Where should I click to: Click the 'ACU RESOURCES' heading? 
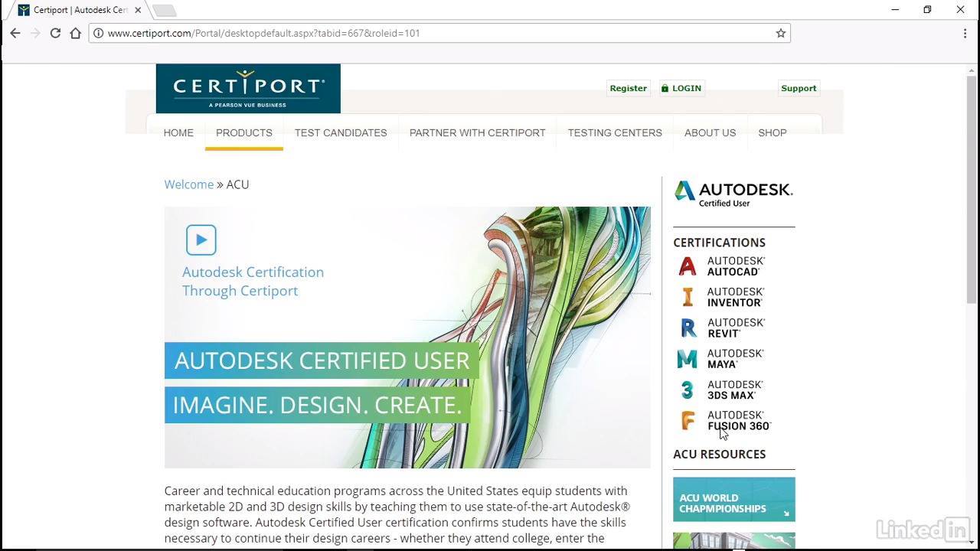click(x=720, y=455)
